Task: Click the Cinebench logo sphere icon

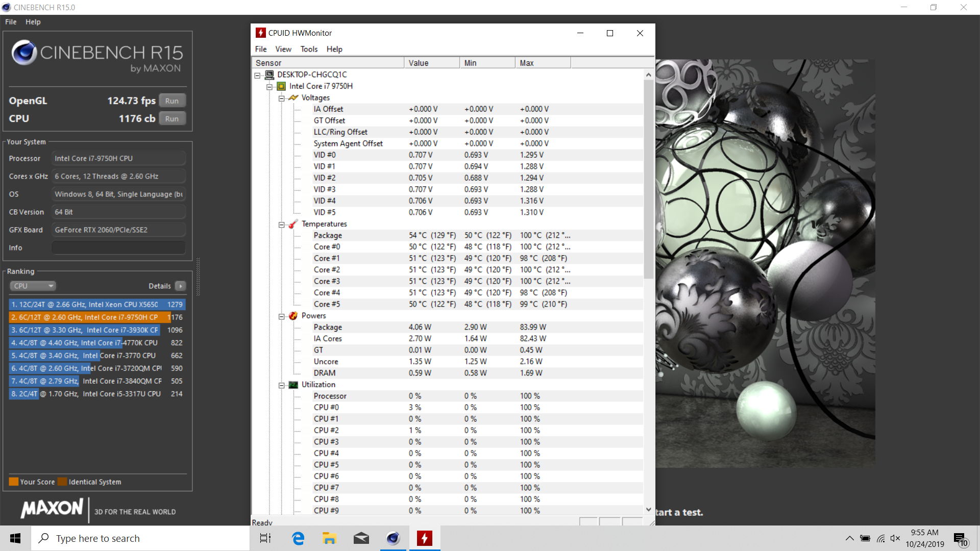Action: tap(24, 52)
